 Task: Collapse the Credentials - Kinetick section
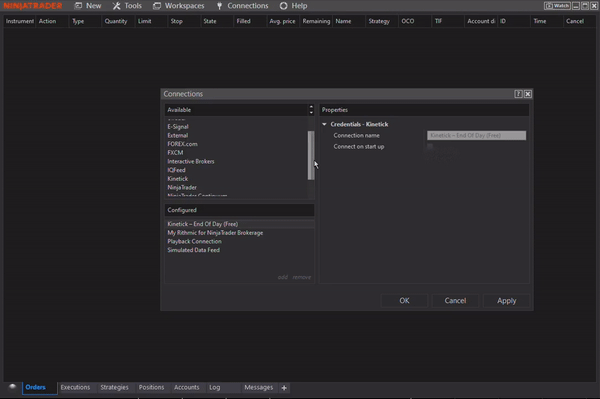[324, 124]
